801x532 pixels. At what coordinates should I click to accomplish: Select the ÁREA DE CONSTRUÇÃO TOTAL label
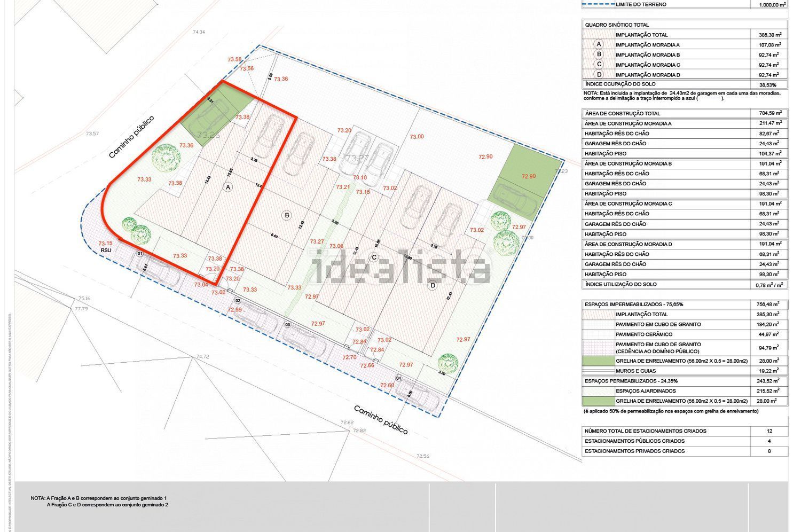coord(623,113)
